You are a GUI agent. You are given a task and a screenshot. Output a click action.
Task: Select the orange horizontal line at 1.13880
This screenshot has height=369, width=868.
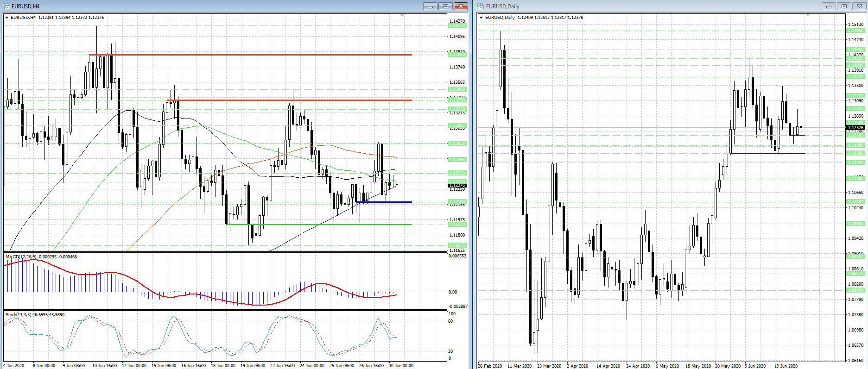coord(250,55)
